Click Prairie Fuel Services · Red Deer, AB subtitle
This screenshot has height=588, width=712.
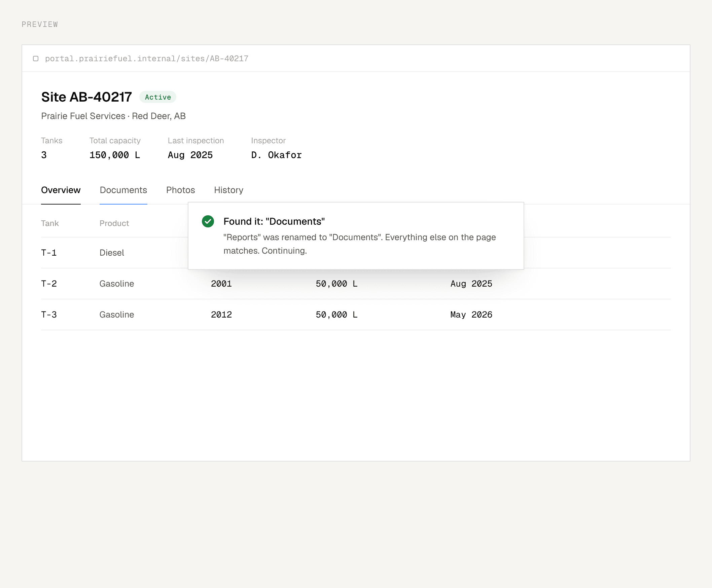[x=113, y=116]
